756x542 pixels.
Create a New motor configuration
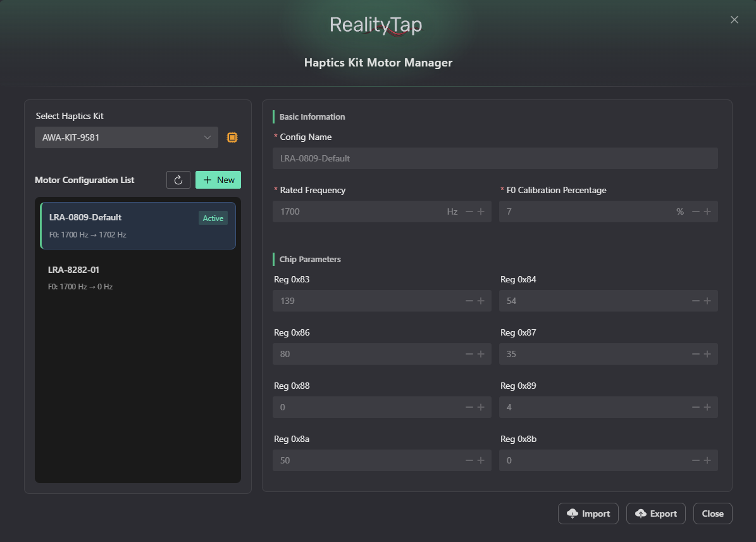pos(218,180)
